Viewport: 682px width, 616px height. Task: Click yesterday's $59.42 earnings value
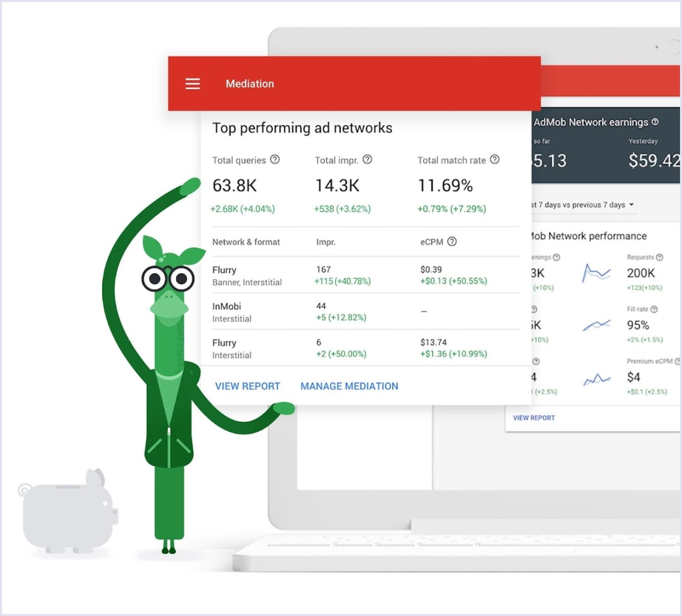coord(654,160)
